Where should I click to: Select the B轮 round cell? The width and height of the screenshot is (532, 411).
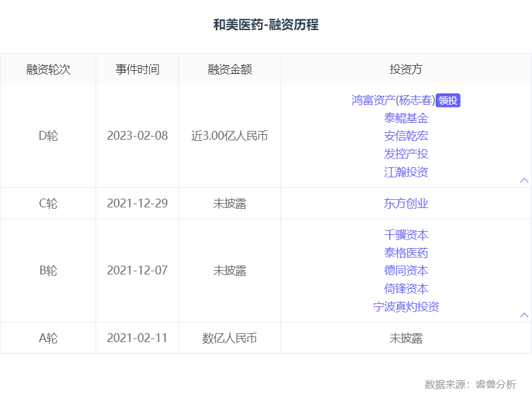pyautogui.click(x=48, y=271)
